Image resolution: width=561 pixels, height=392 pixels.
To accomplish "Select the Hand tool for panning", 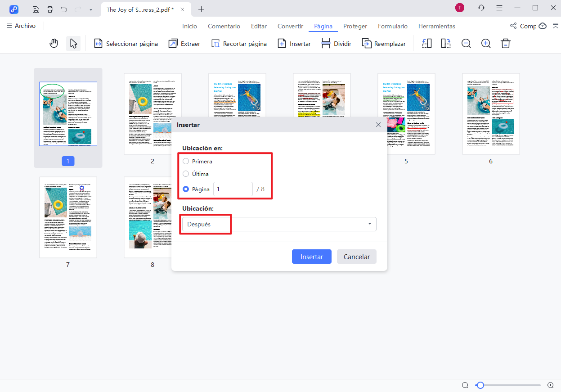I will pos(54,43).
